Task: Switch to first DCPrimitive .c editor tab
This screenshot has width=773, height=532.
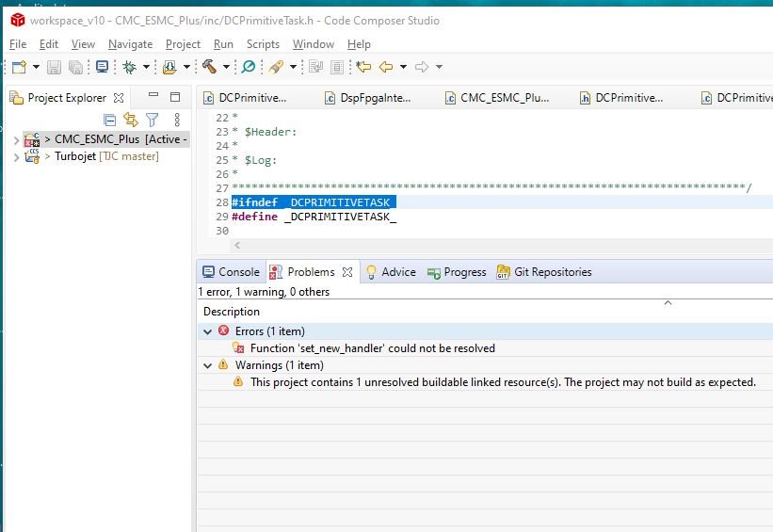Action: tap(245, 98)
